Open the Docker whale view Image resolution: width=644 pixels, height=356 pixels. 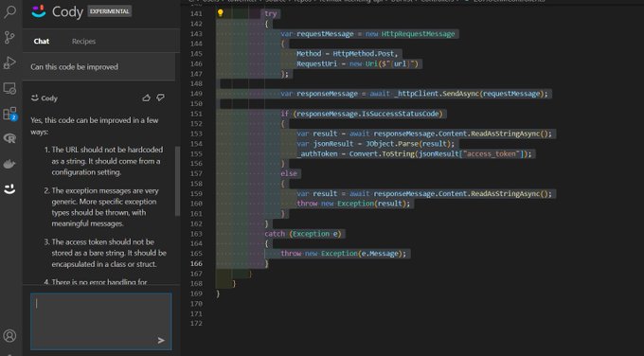[9, 164]
